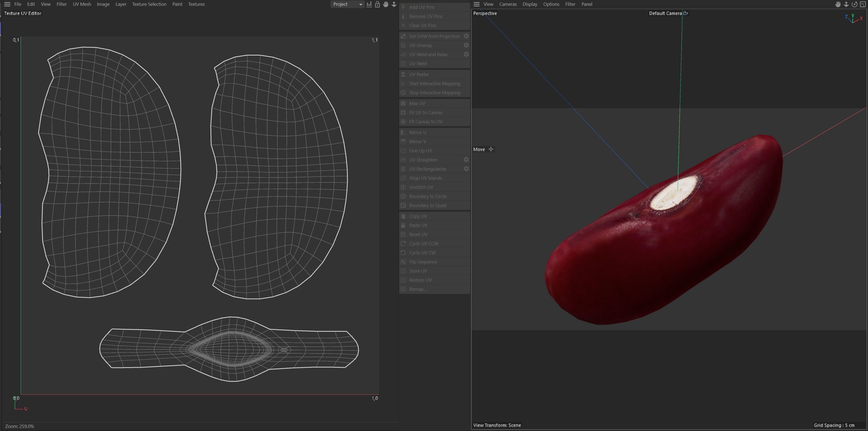The height and width of the screenshot is (431, 868).
Task: Click the Cycle UV CW icon
Action: (403, 252)
